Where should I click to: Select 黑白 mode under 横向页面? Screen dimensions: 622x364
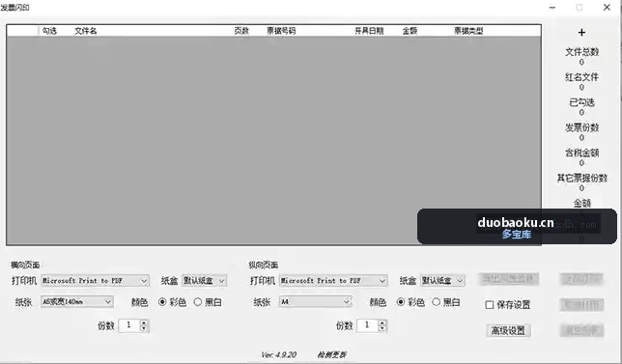coord(208,302)
